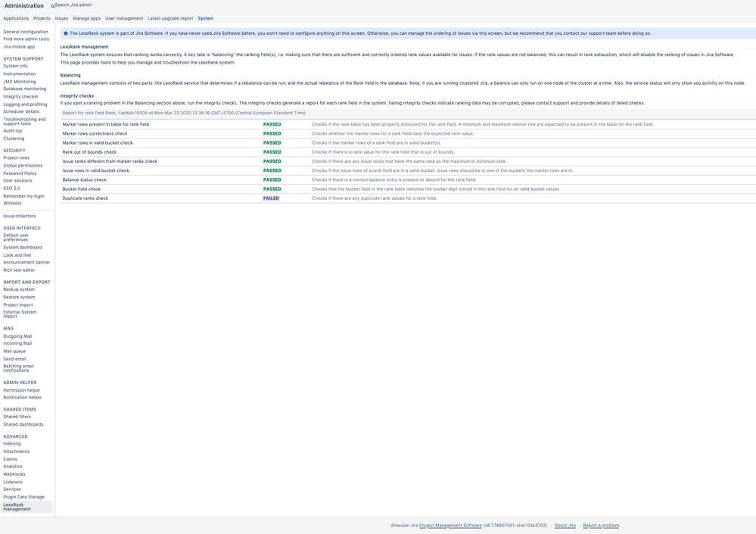Open General configuration in sidebar
This screenshot has width=756, height=534.
click(26, 32)
